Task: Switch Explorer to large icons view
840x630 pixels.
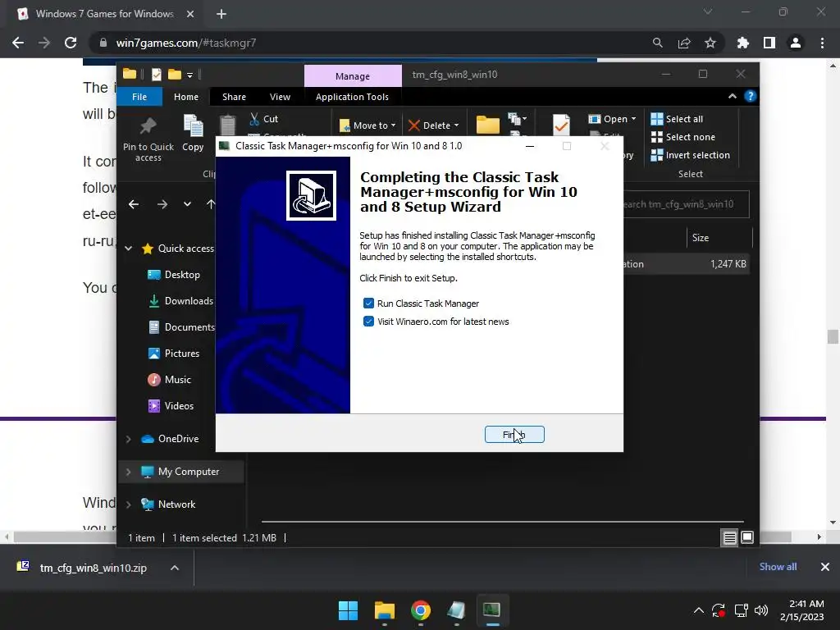Action: click(x=746, y=537)
